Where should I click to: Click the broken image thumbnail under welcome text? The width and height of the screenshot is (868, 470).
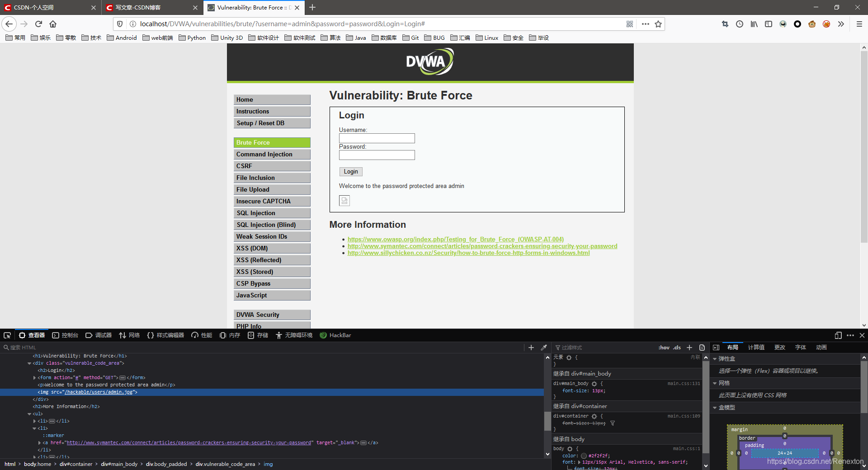344,201
